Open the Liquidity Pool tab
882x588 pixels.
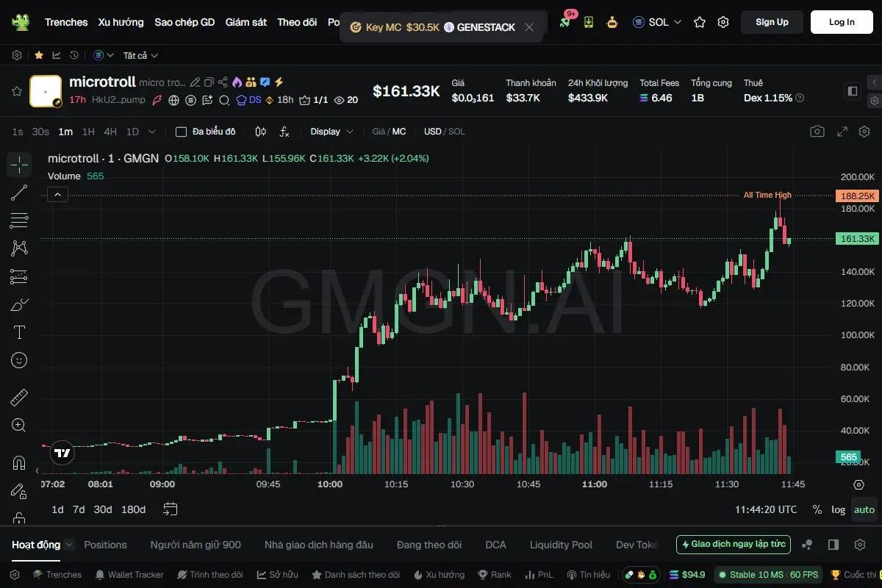tap(561, 545)
